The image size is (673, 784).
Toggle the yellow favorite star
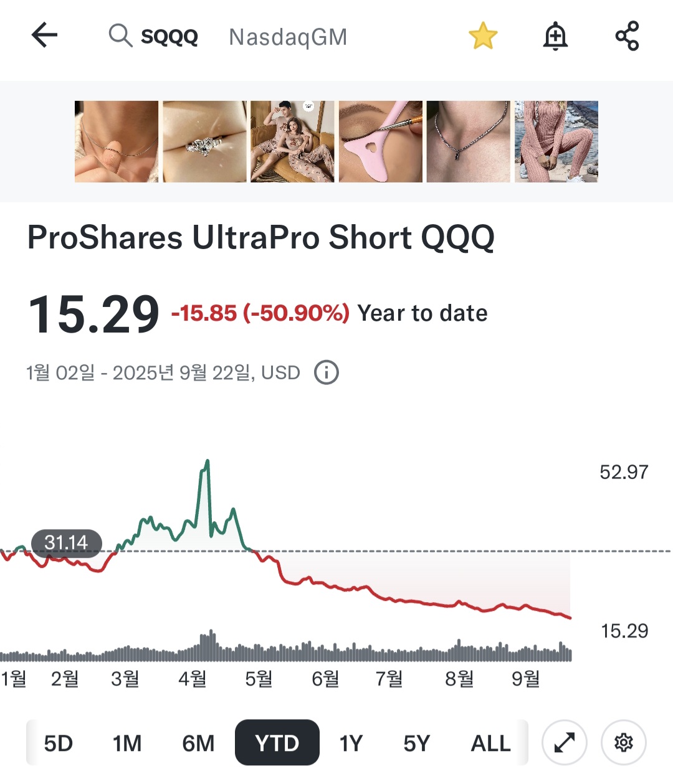[483, 36]
